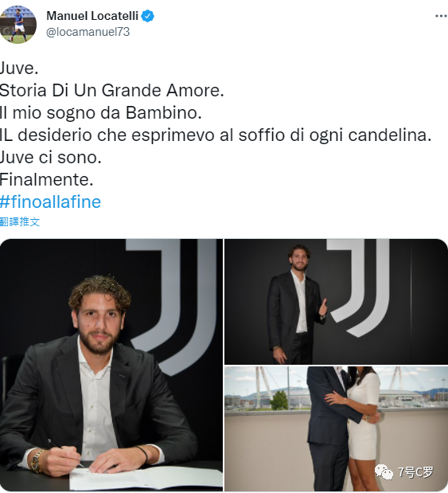Open the thumbs-up photo beside the Juventus logo
This screenshot has width=448, height=493.
point(336,302)
